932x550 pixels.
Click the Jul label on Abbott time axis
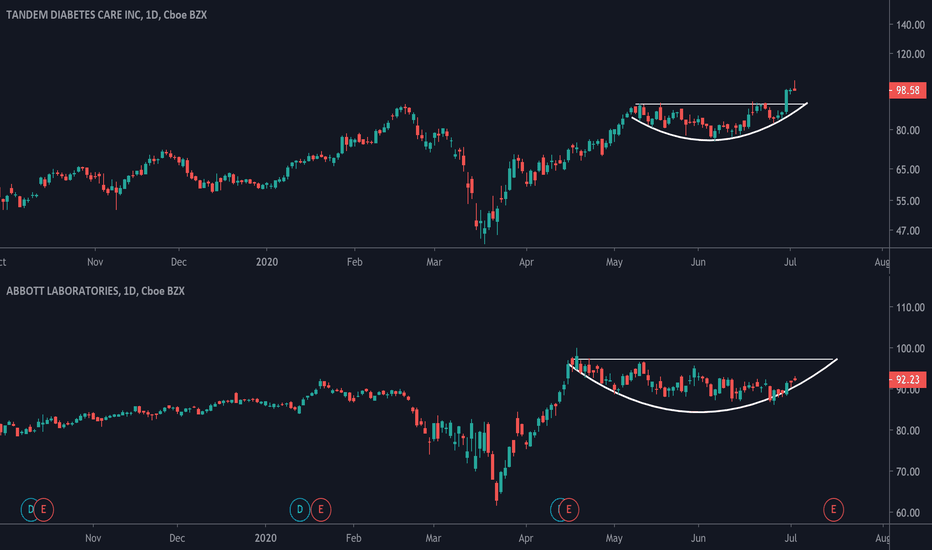[791, 538]
